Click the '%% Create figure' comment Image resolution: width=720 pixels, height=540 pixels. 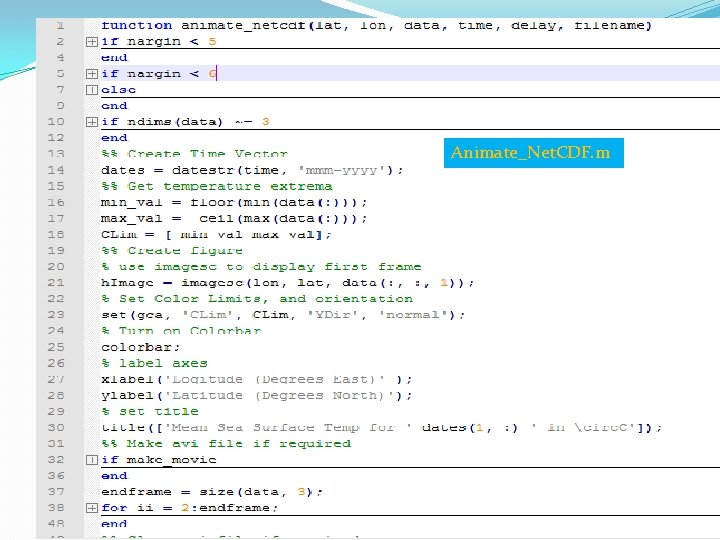point(172,251)
